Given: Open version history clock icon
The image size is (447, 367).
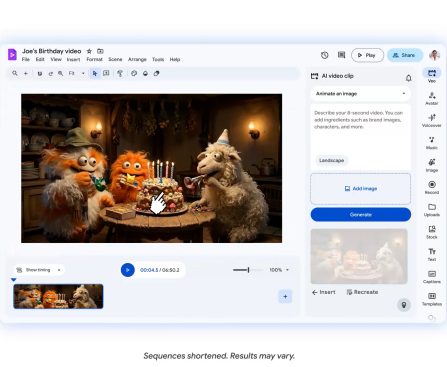Looking at the screenshot, I should point(324,55).
